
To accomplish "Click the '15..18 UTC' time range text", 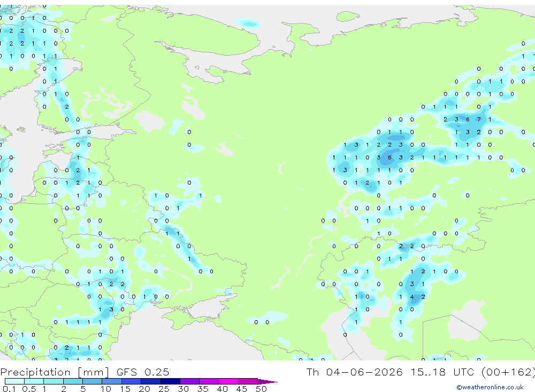I will coord(443,372).
